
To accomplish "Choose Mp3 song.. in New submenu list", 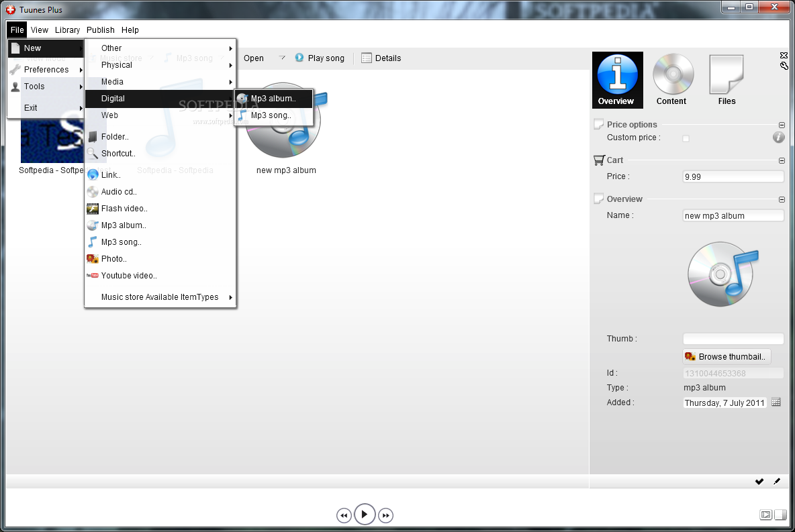I will click(160, 242).
